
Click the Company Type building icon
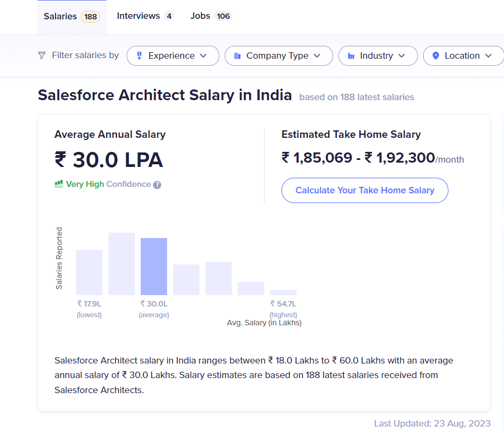click(238, 55)
